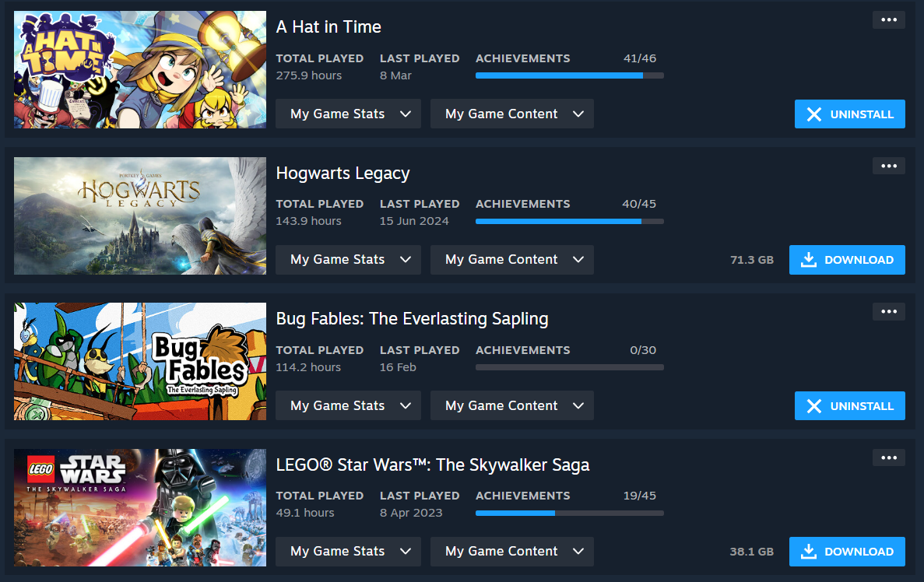Open Bug Fables: The Everlasting Sapling title

412,319
